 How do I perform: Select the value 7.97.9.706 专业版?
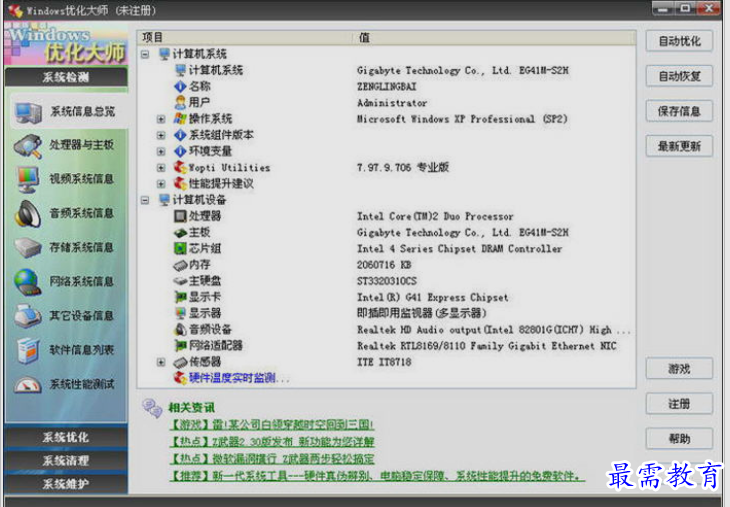[x=403, y=167]
